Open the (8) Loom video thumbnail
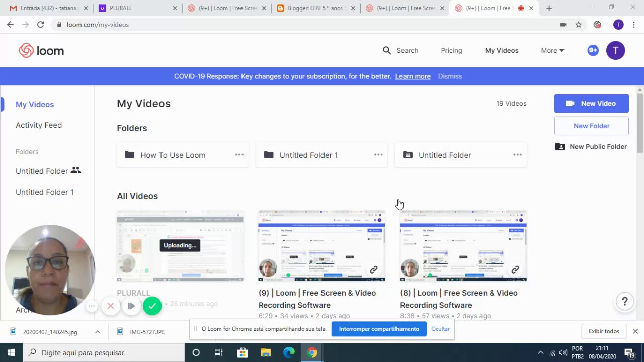Image resolution: width=644 pixels, height=362 pixels. [463, 246]
